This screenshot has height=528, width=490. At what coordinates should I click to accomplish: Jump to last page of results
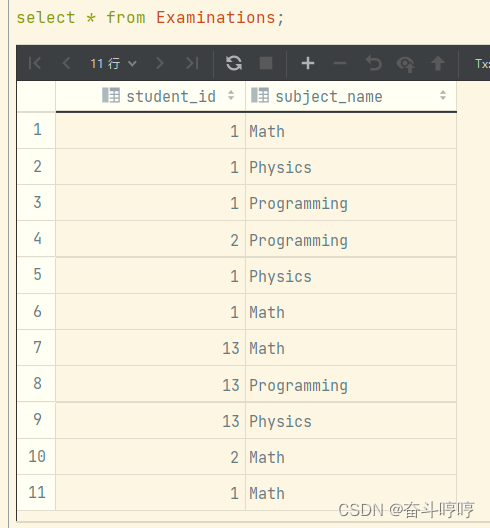click(192, 63)
